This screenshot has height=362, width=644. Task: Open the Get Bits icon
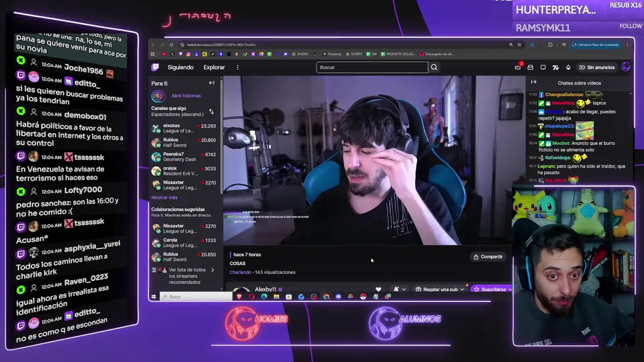click(x=568, y=67)
